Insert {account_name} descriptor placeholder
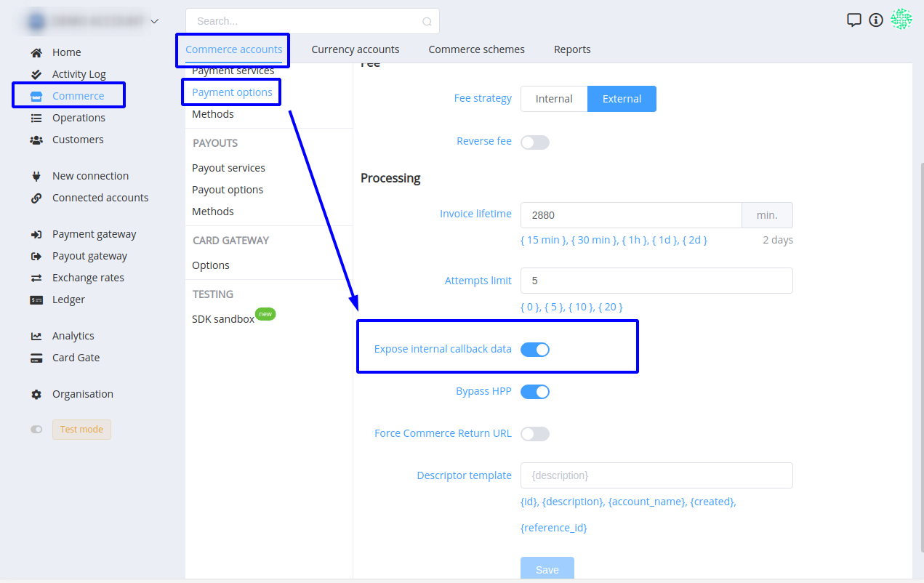This screenshot has height=583, width=924. [646, 502]
